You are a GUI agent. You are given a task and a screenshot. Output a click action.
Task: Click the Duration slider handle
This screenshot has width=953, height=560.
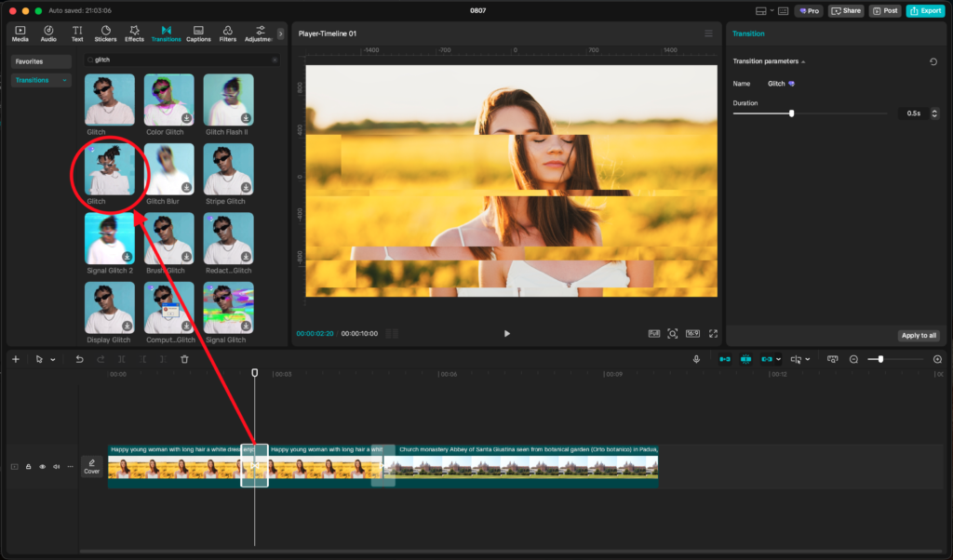pyautogui.click(x=791, y=113)
